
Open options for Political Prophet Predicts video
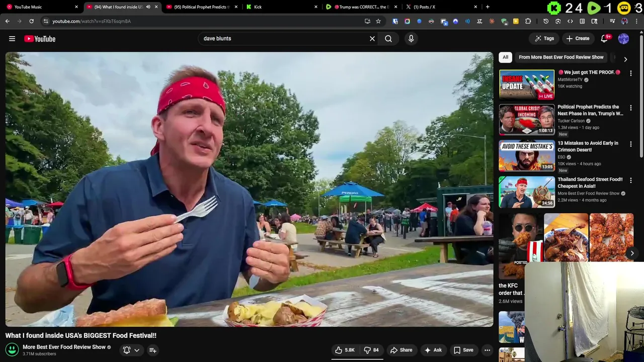(x=630, y=108)
